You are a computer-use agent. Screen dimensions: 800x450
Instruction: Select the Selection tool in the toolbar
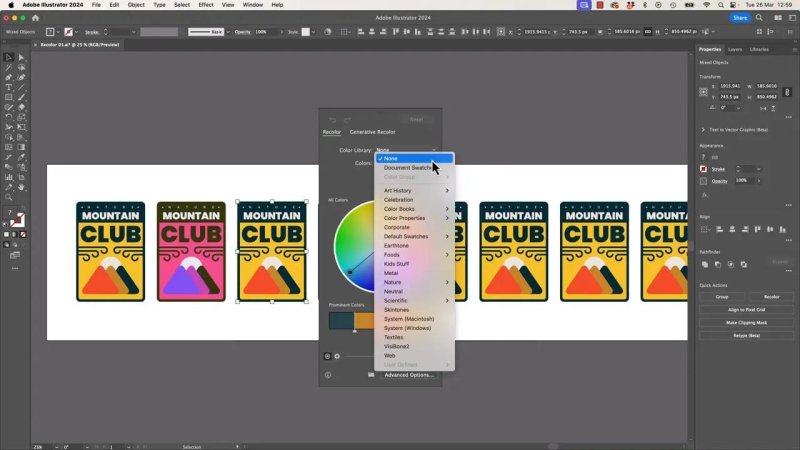9,57
